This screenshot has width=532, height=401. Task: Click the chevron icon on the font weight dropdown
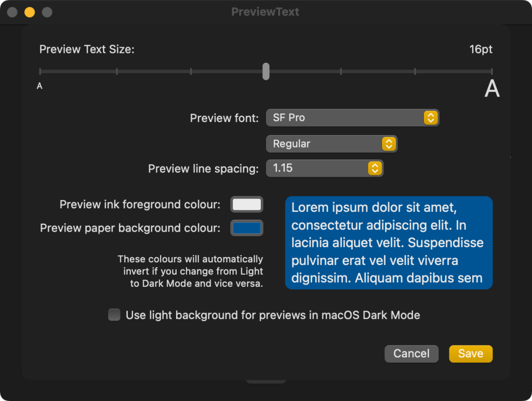(388, 143)
